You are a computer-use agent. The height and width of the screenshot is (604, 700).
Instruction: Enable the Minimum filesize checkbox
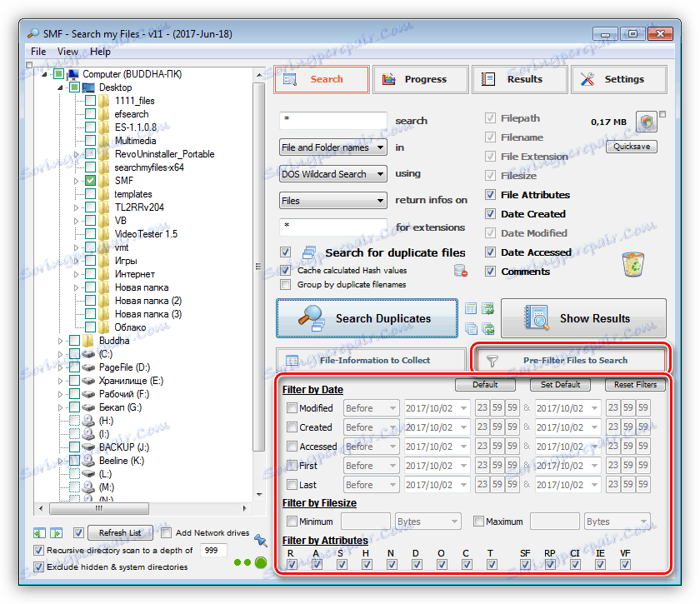coord(292,521)
